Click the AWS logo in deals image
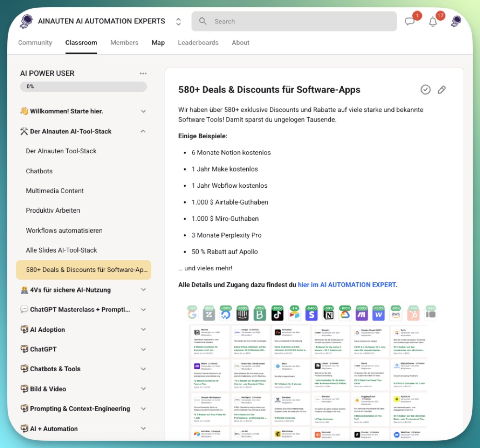The image size is (480, 448). (396, 315)
